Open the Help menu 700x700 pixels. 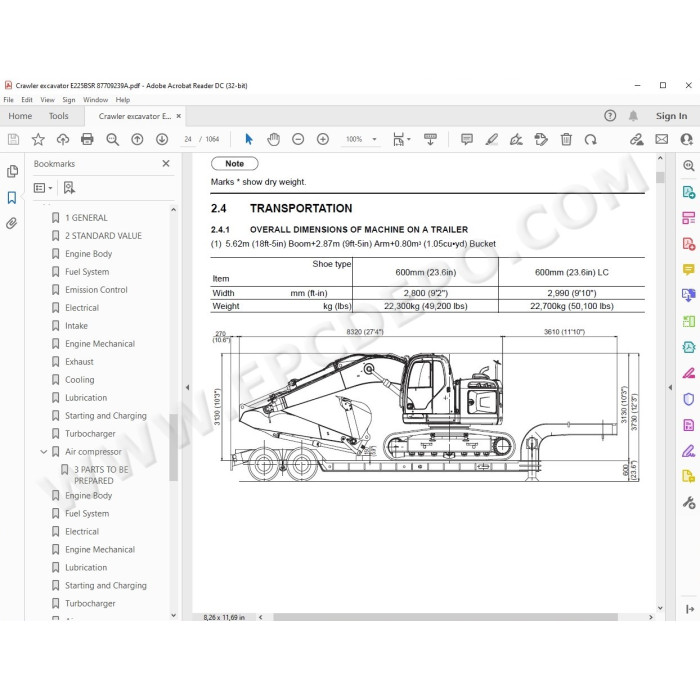click(123, 100)
